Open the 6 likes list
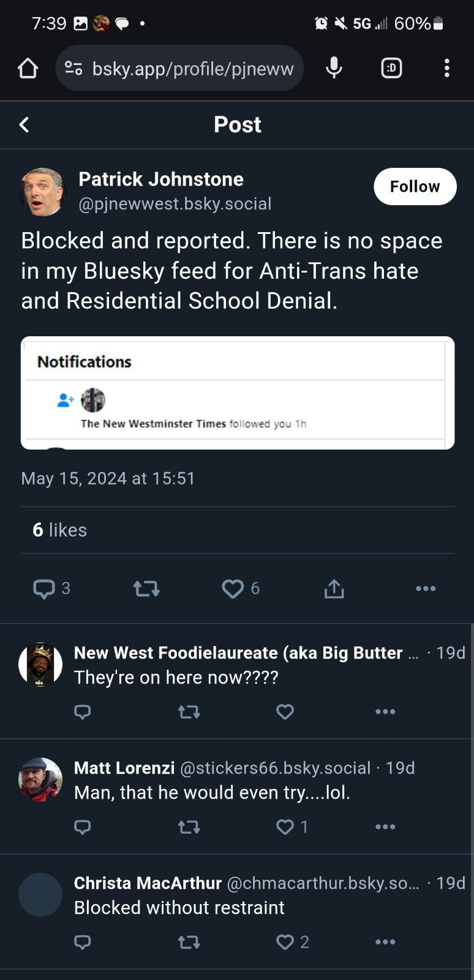474x980 pixels. [59, 530]
